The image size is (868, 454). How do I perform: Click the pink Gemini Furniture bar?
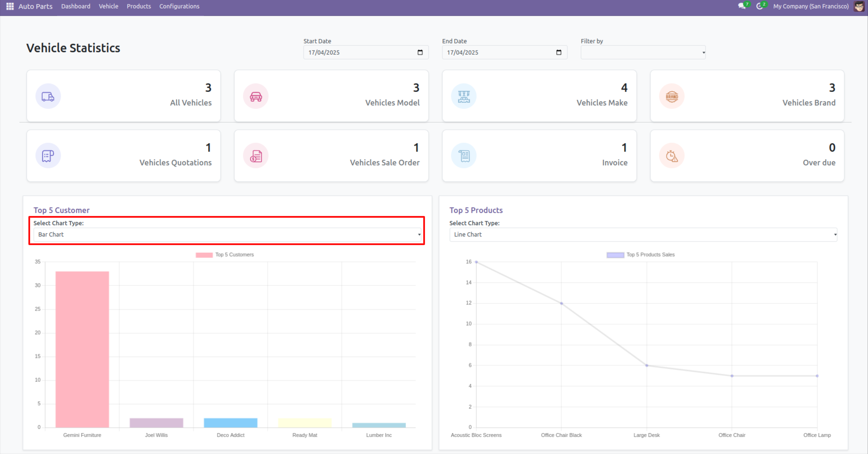[82, 349]
